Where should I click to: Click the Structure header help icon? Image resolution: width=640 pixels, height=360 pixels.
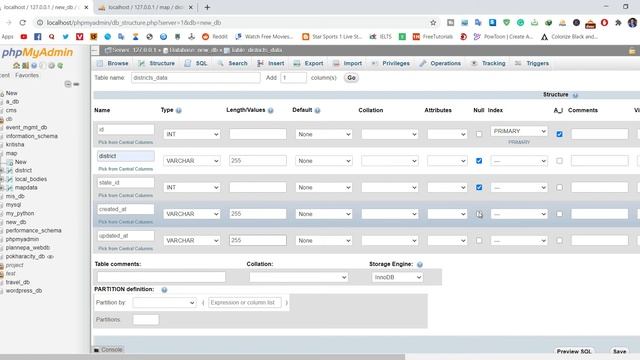click(x=575, y=95)
